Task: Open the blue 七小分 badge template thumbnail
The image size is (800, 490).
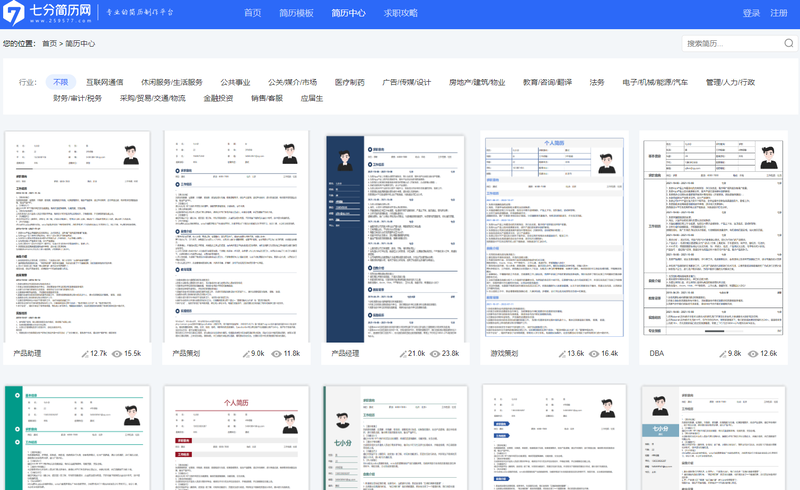Action: coord(713,438)
